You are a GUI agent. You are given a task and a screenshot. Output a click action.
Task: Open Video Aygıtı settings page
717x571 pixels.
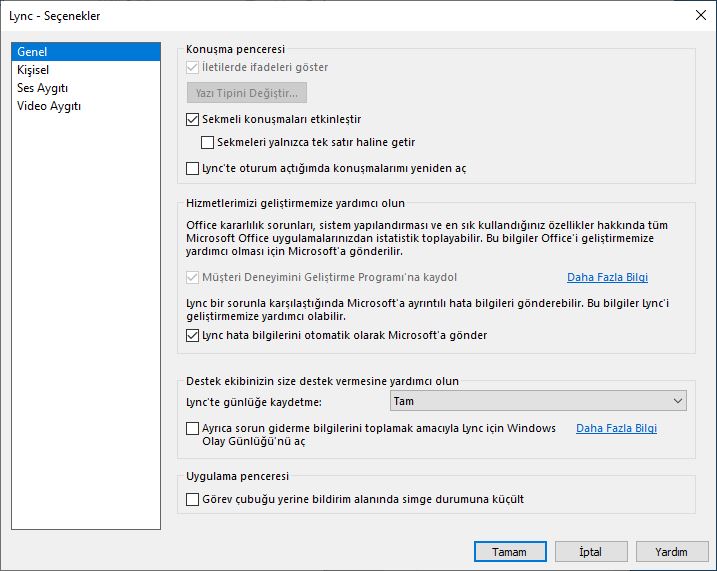[x=49, y=106]
